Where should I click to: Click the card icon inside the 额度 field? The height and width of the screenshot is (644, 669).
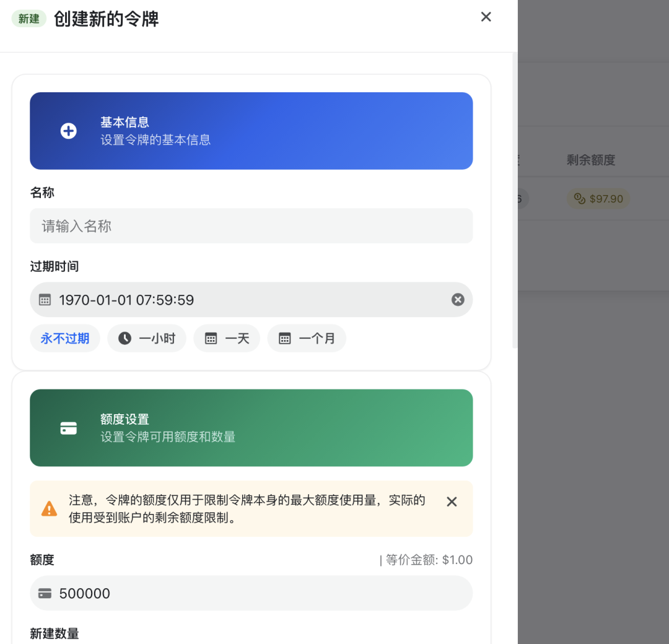tap(45, 593)
